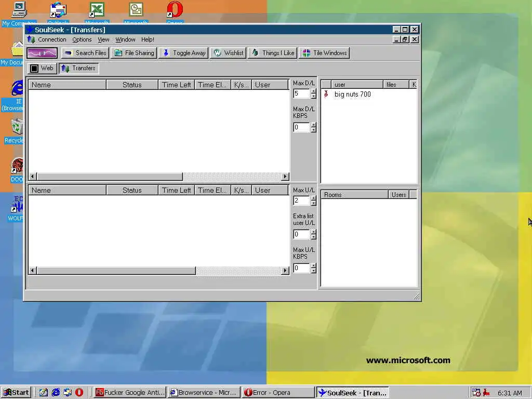The width and height of the screenshot is (532, 399).
Task: Sort downloads by Name column
Action: point(67,85)
